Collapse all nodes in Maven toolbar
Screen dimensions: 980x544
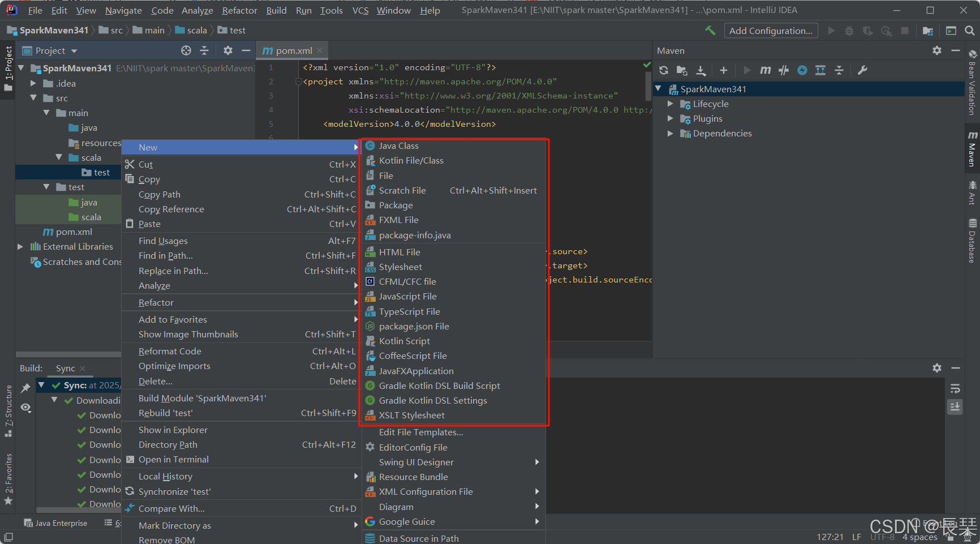pos(839,70)
